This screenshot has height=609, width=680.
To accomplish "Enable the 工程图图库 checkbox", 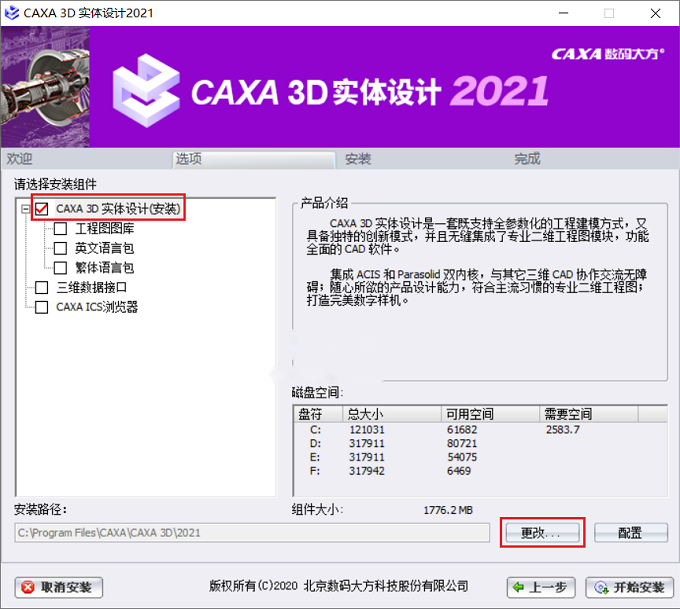I will tap(60, 229).
